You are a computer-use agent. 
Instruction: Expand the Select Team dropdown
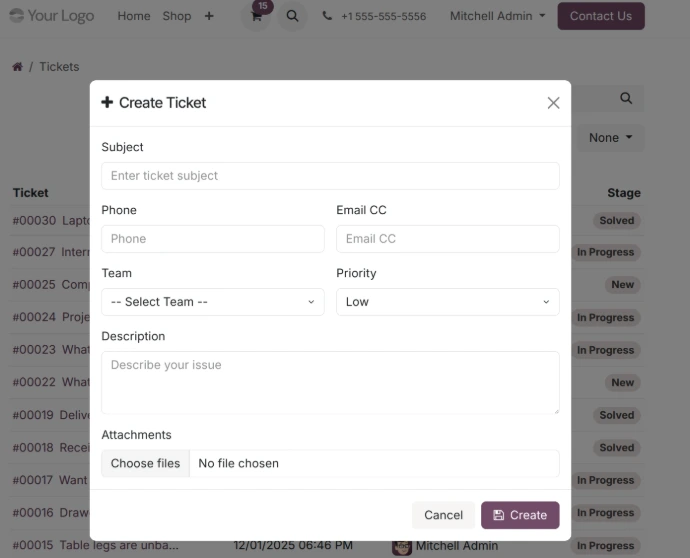213,302
